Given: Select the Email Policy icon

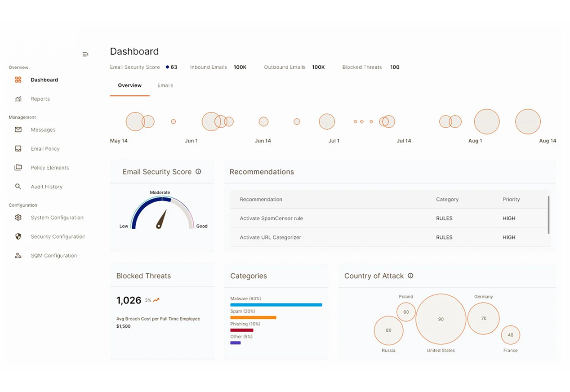Looking at the screenshot, I should pyautogui.click(x=18, y=148).
